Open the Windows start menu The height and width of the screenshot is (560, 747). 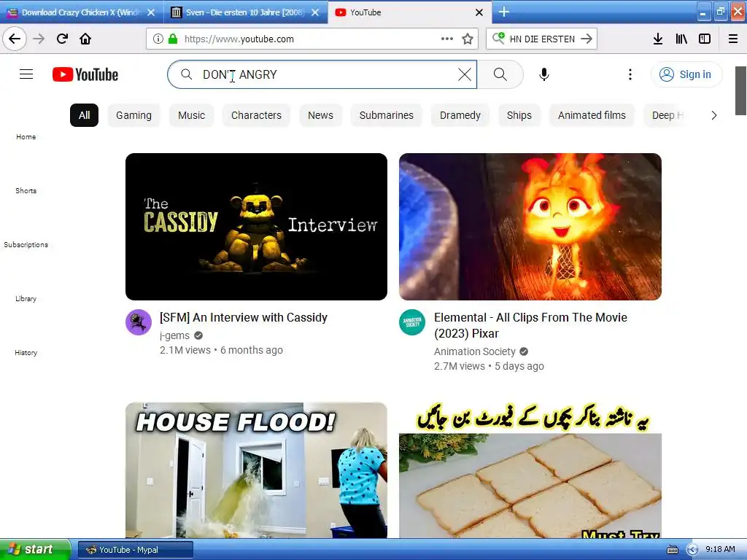pyautogui.click(x=35, y=549)
